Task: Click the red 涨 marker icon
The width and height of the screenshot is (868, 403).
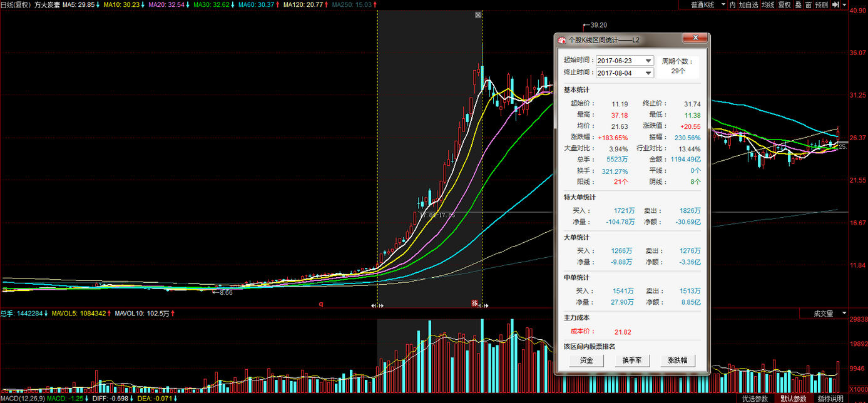Action: tap(474, 304)
